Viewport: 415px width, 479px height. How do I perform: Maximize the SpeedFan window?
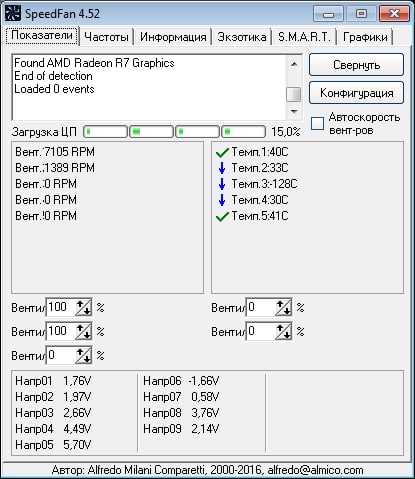[361, 14]
